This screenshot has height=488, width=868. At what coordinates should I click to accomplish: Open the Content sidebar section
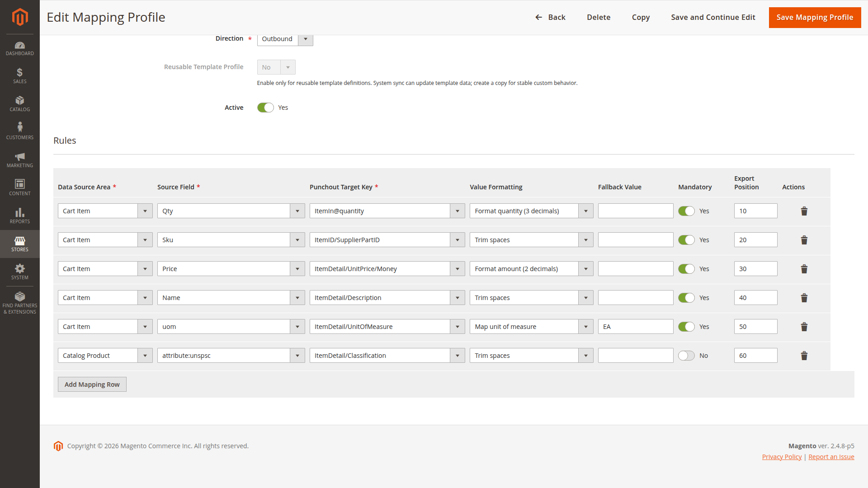[x=20, y=188]
